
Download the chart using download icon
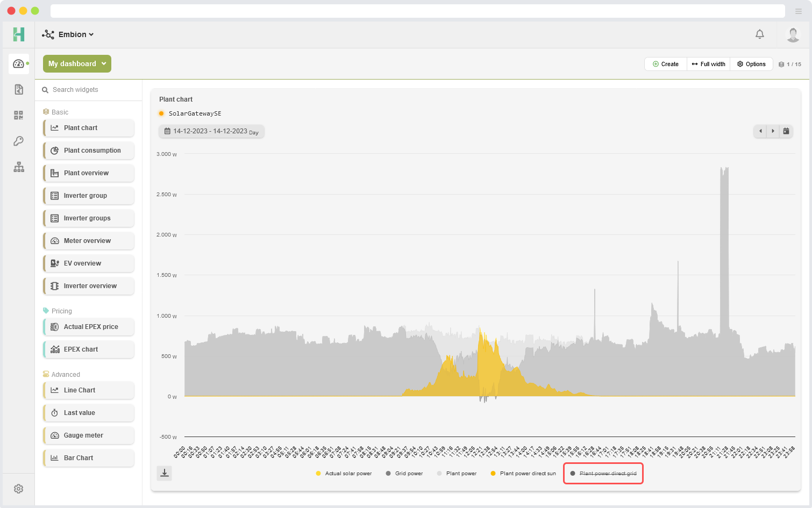(165, 473)
